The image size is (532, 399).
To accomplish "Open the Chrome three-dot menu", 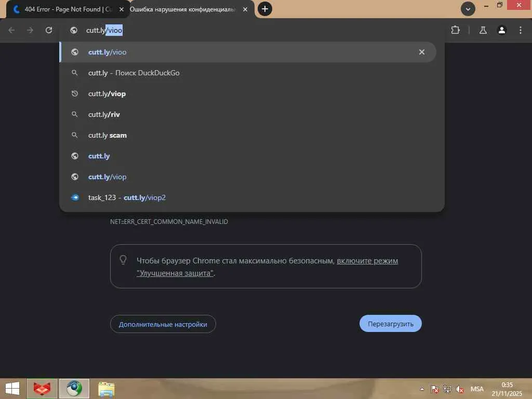I will coord(521,30).
